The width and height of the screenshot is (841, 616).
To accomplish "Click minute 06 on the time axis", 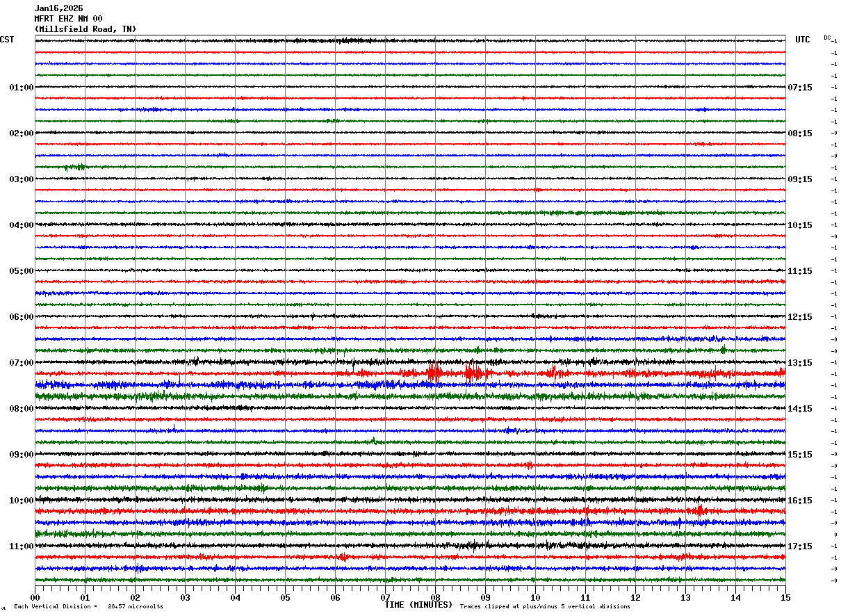I will click(335, 597).
